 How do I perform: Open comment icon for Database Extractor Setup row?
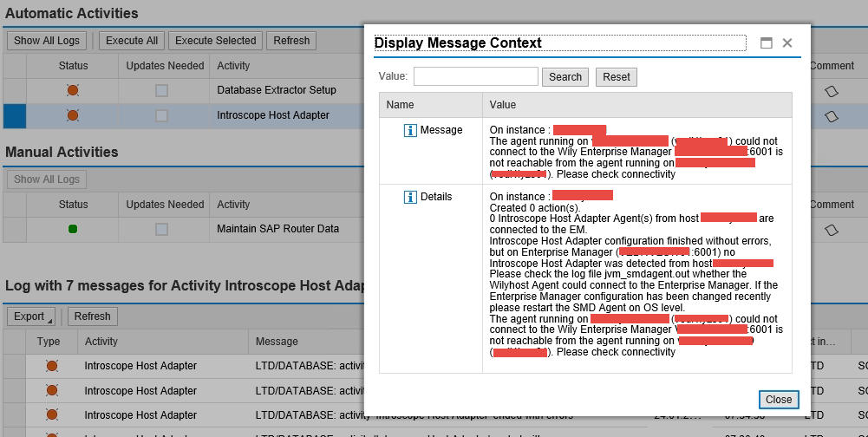[831, 91]
